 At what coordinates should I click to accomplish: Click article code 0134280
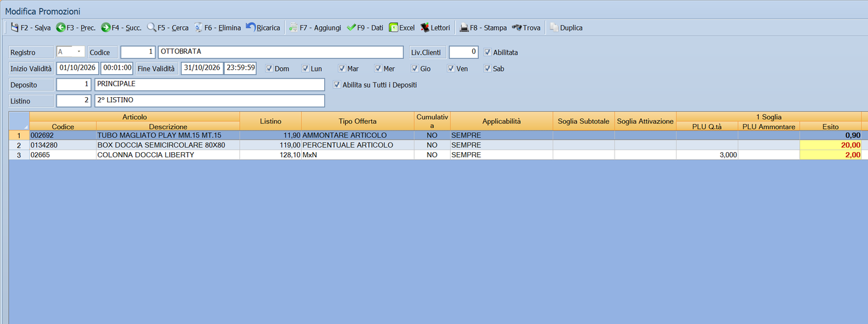point(63,145)
